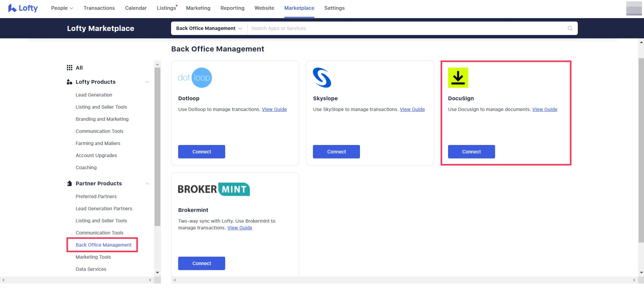Open the Reporting menu item
The height and width of the screenshot is (288, 644).
232,8
